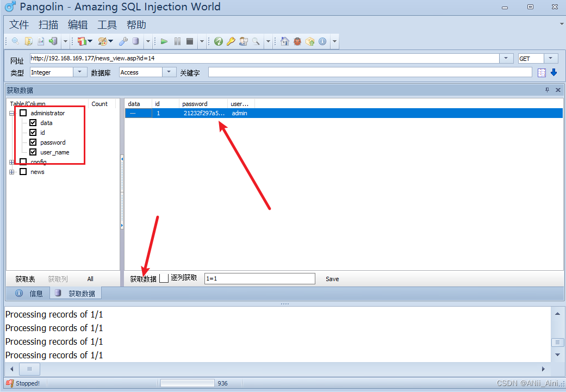Uncheck the data column checkbox

pos(33,123)
